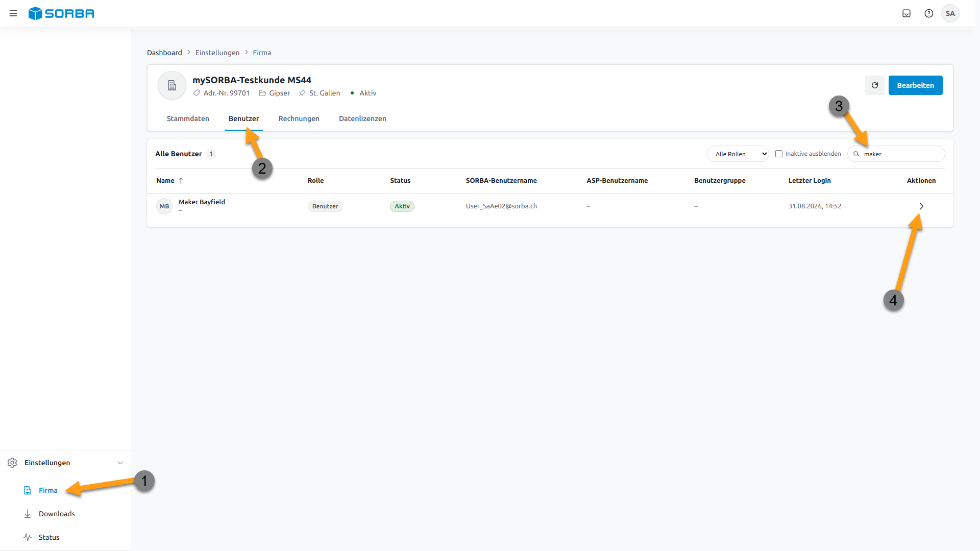Click the Status column header

coord(400,181)
